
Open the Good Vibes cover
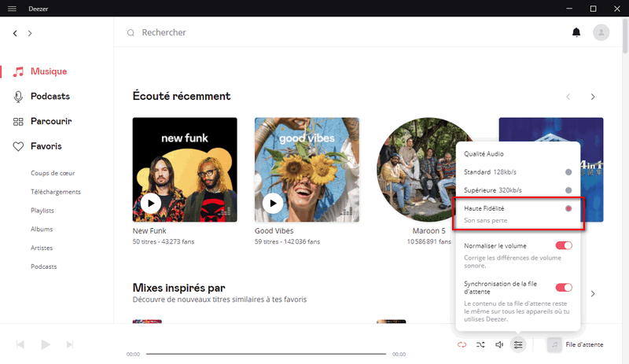(x=307, y=170)
